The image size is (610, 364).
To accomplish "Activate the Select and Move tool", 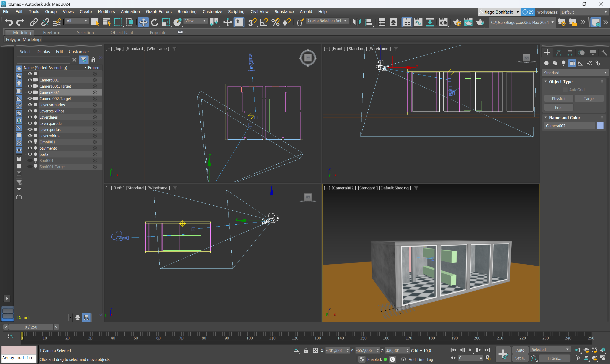I will (143, 22).
